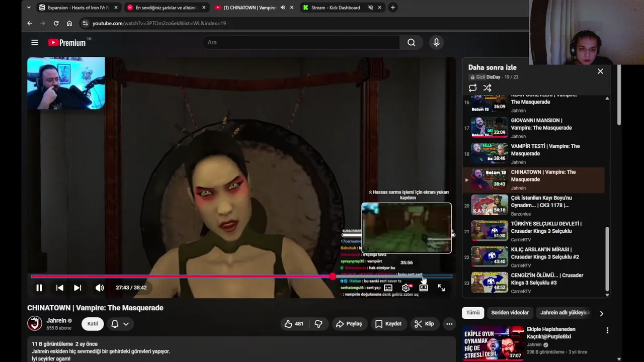Open Jahrein channel name link
The height and width of the screenshot is (362, 644).
(56, 320)
